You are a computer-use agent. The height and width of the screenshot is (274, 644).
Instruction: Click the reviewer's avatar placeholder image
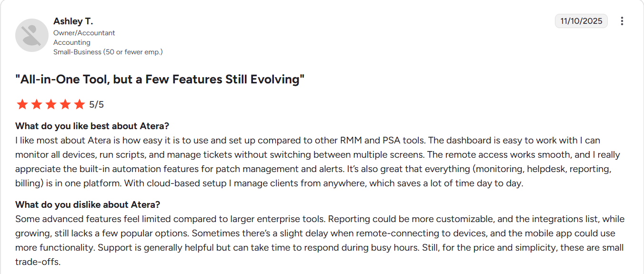point(32,35)
